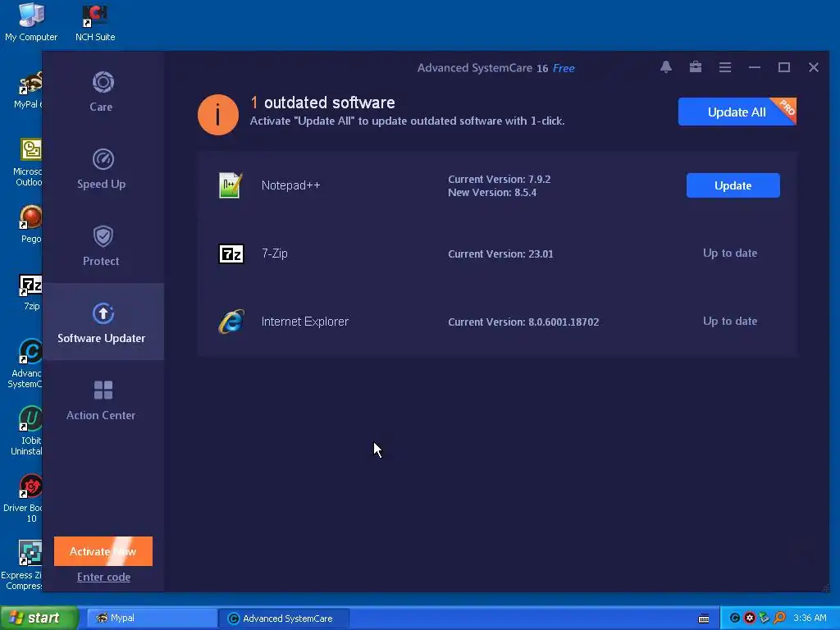The height and width of the screenshot is (630, 840).
Task: Minimize the Advanced SystemCare window
Action: pos(755,67)
